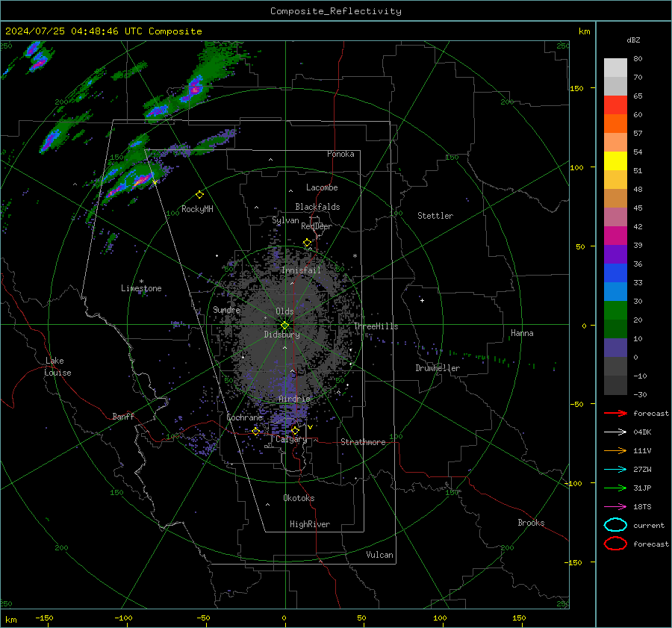Click the Lacombe label
The width and height of the screenshot is (672, 628).
coord(322,187)
